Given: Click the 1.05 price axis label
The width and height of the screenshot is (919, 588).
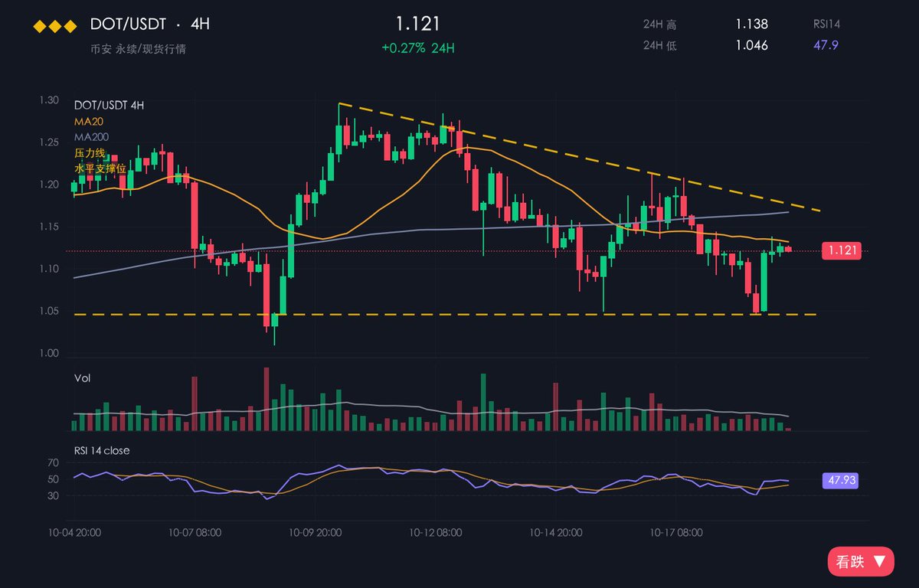Looking at the screenshot, I should [50, 311].
